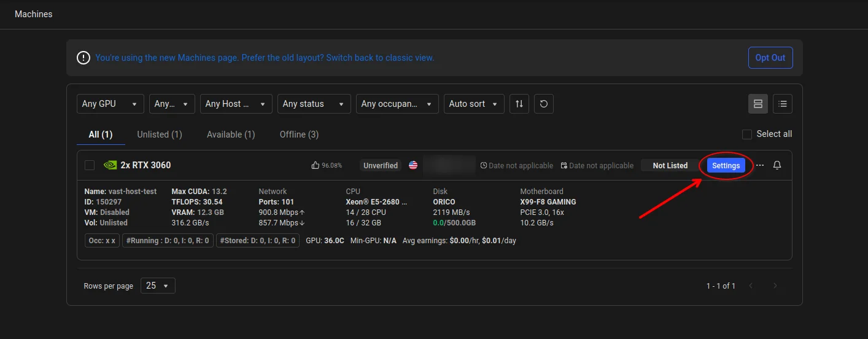This screenshot has width=868, height=339.
Task: Open the Any GPU filter dropdown
Action: point(110,104)
